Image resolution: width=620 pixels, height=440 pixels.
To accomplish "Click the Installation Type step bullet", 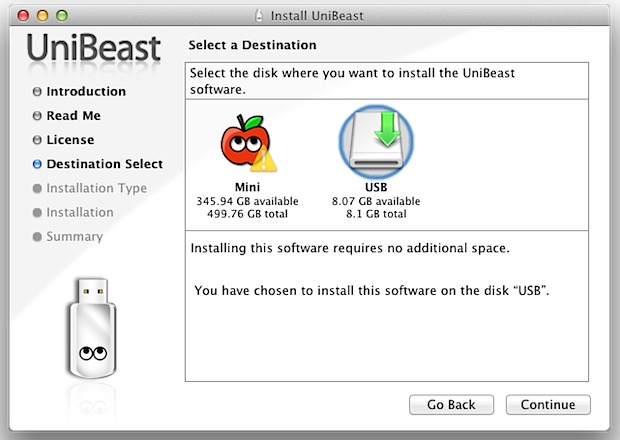I will [x=37, y=189].
